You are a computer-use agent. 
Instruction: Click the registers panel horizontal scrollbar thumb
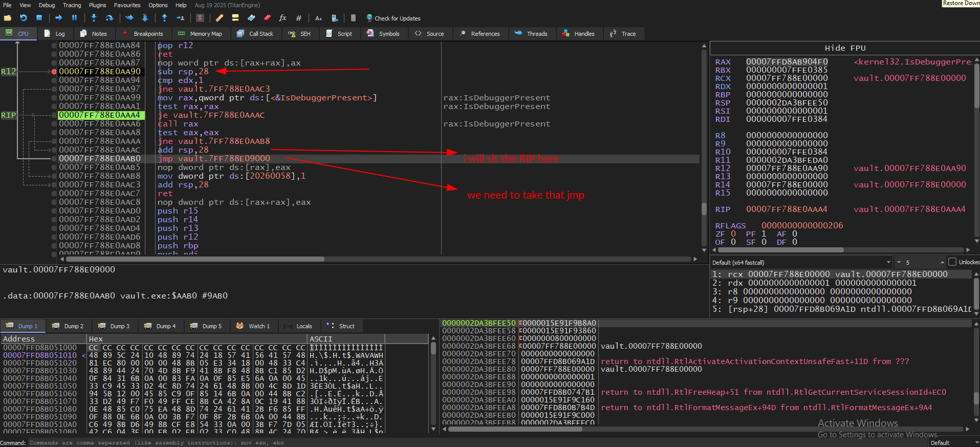[781, 250]
